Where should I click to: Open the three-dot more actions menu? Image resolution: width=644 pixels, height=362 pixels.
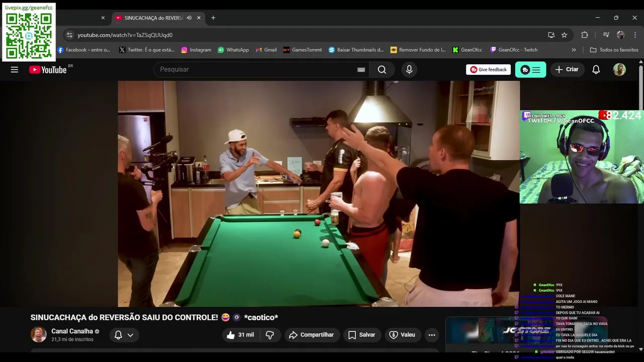pyautogui.click(x=432, y=335)
